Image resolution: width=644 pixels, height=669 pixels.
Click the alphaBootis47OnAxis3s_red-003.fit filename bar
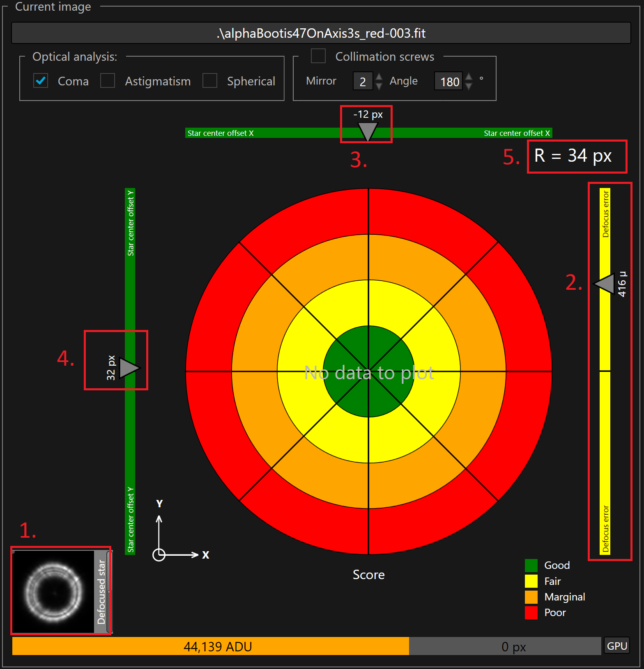pos(321,33)
